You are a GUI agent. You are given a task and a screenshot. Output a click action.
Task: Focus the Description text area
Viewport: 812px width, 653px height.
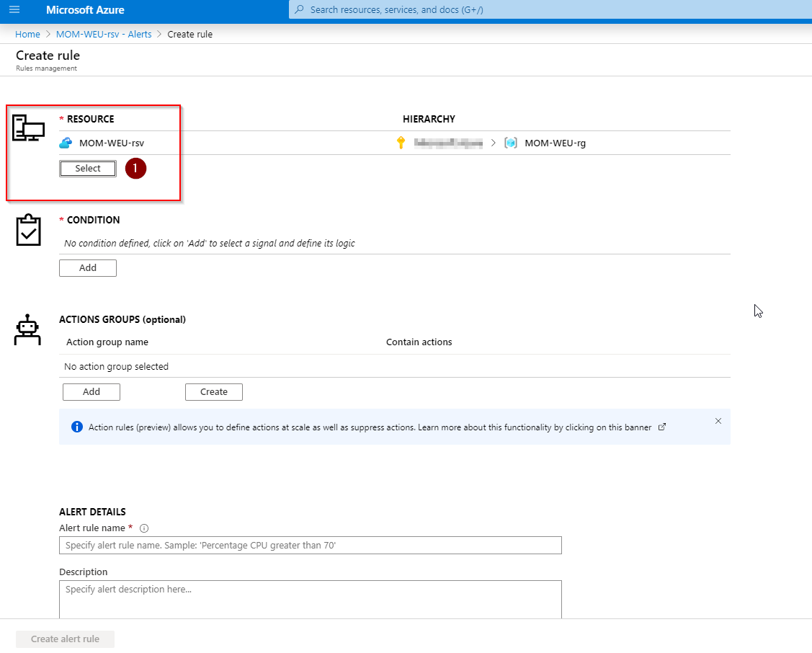[x=311, y=600]
